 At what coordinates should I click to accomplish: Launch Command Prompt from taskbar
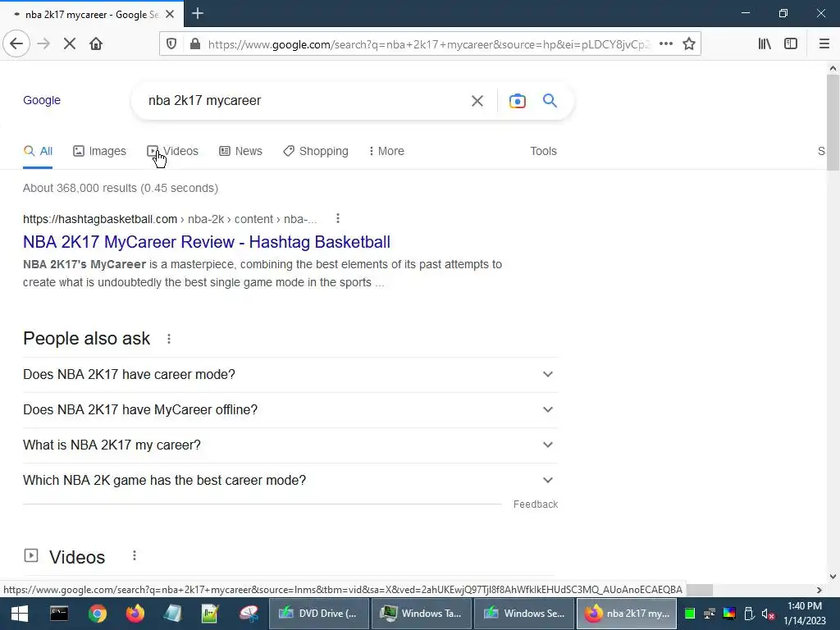[59, 614]
